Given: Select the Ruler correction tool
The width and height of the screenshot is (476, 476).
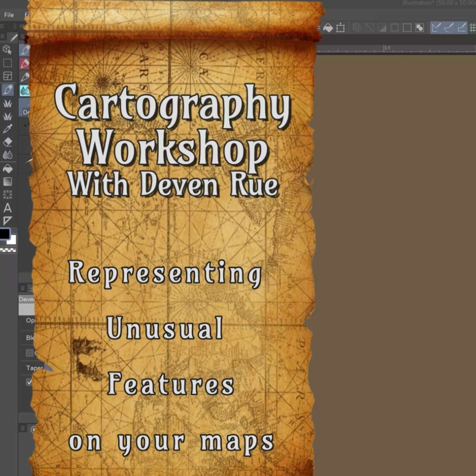Looking at the screenshot, I should point(7,221).
